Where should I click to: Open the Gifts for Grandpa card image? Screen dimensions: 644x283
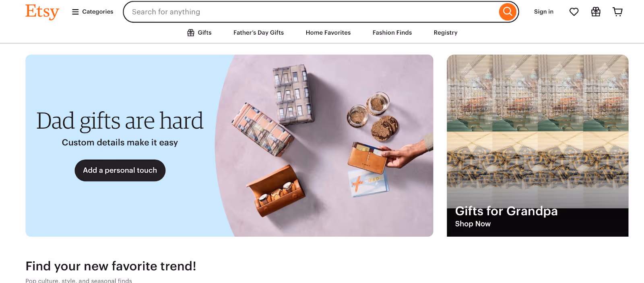click(537, 131)
